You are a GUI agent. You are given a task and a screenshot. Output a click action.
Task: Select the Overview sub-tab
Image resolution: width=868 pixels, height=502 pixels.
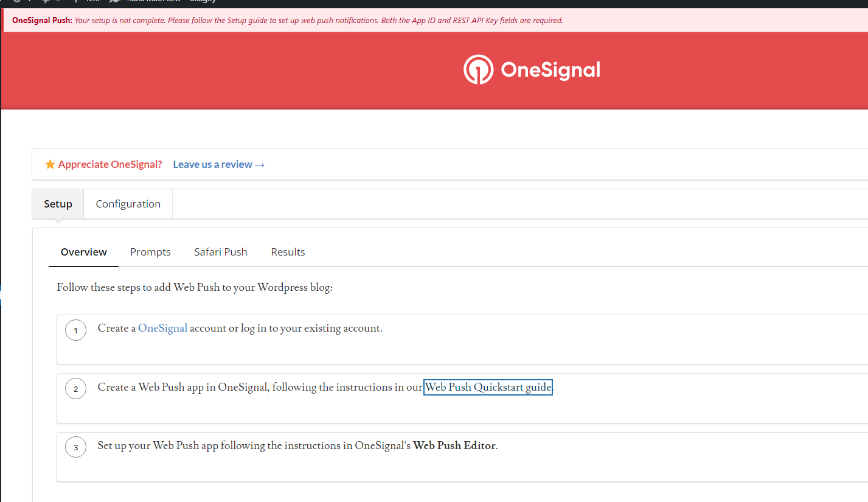pyautogui.click(x=84, y=252)
